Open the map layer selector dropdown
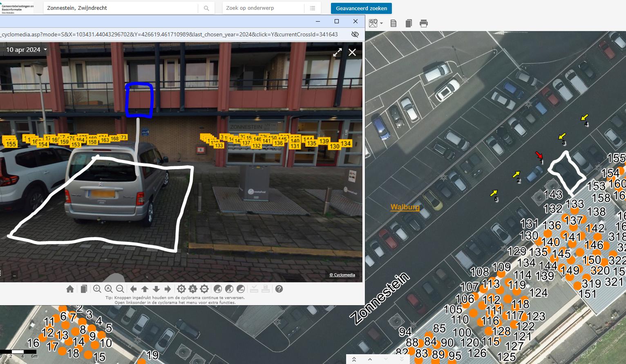626x364 pixels. [376, 23]
